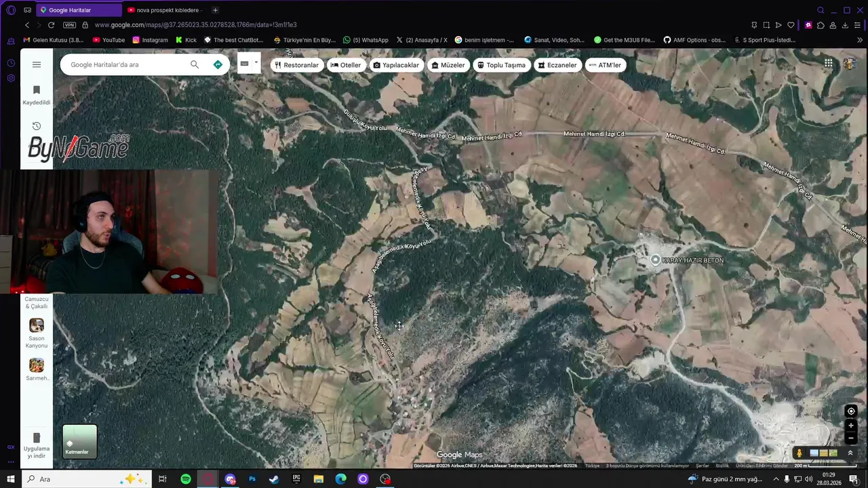This screenshot has width=868, height=488.
Task: Filter map by Müzeler
Action: 448,65
